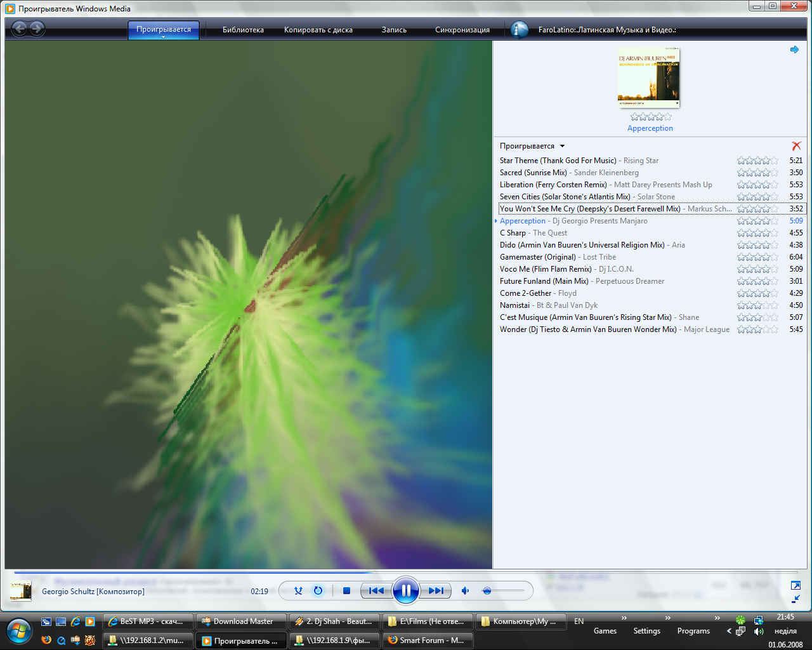Open the Проигрывается tab
This screenshot has height=650, width=812.
click(164, 29)
